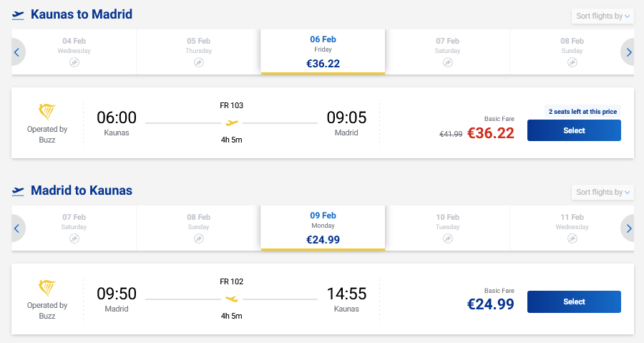Viewport: 644px width, 343px height.
Task: Open Sort flights by dropdown for return
Action: click(x=603, y=192)
